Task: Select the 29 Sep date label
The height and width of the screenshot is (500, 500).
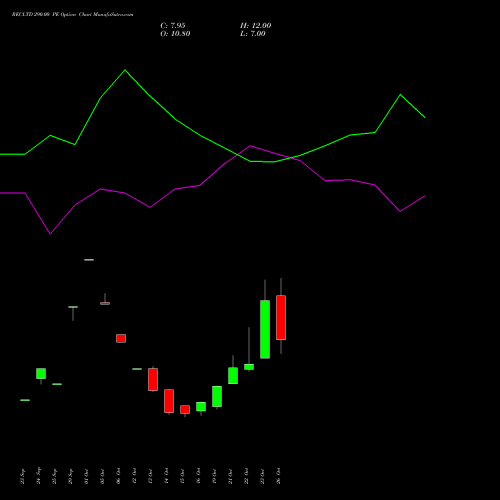Action: [71, 476]
